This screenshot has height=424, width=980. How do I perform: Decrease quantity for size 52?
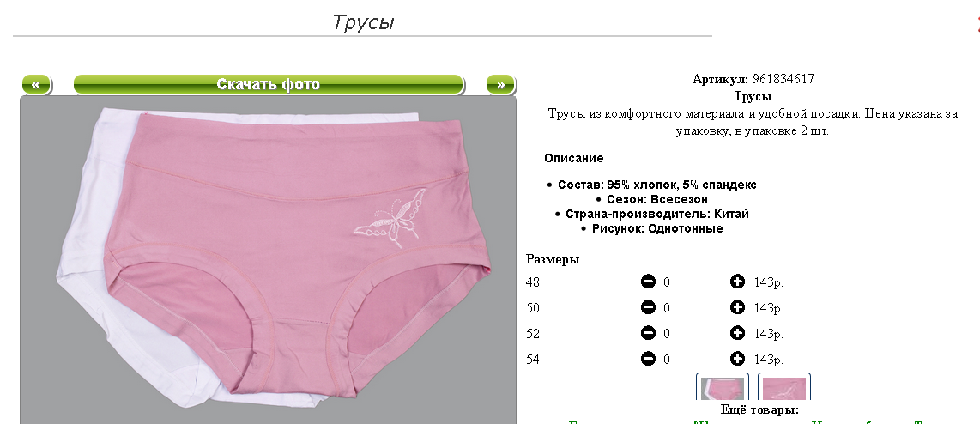648,333
